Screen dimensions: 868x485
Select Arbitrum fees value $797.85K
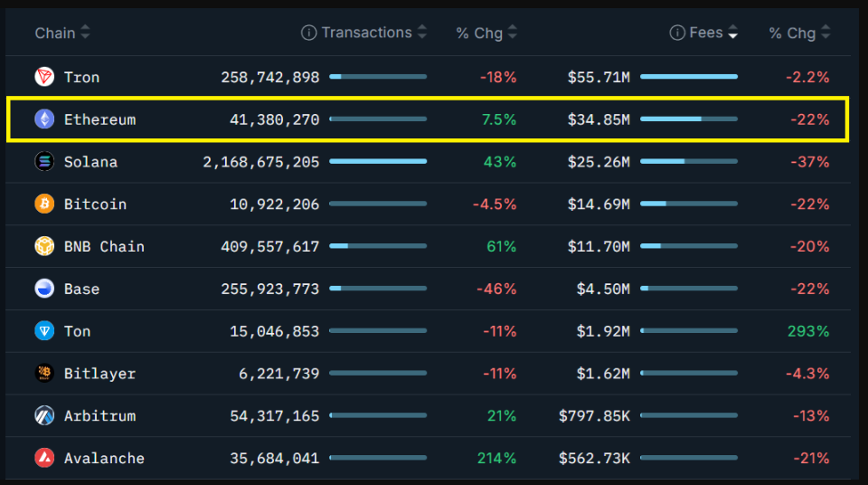coord(595,416)
